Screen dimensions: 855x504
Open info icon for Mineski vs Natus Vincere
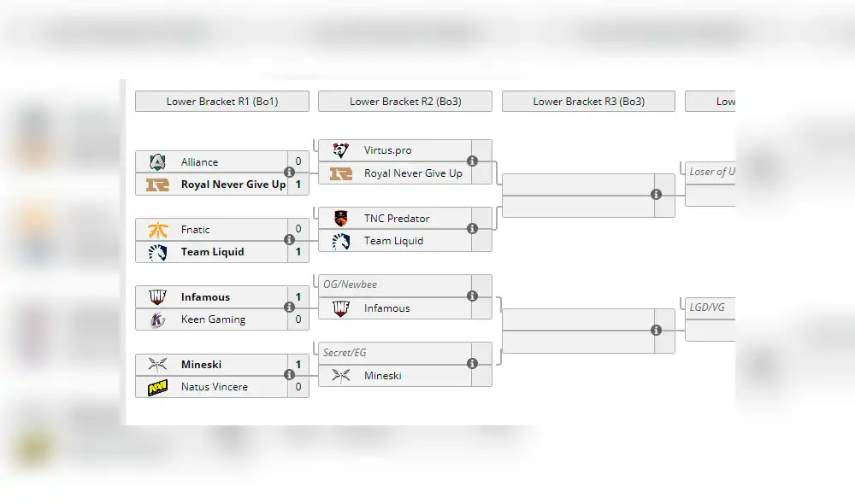coord(289,375)
